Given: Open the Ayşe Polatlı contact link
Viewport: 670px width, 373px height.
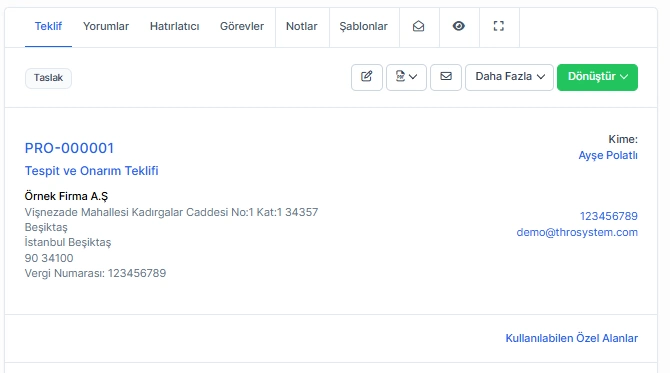Looking at the screenshot, I should 608,155.
